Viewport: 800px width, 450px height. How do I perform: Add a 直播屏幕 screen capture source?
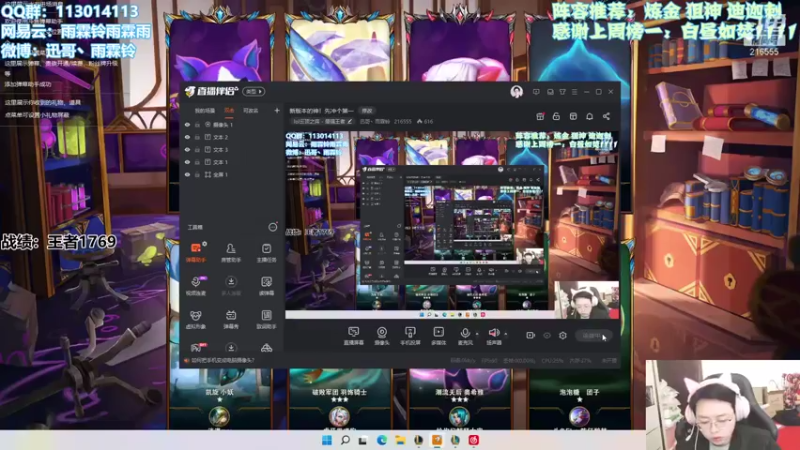click(353, 336)
